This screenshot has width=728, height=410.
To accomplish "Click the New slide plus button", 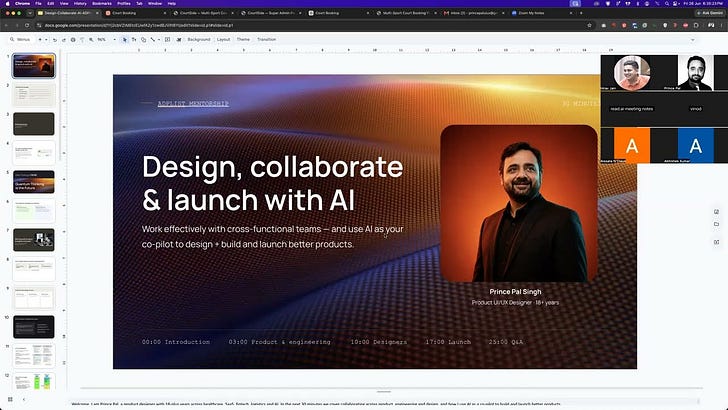I will 40,40.
